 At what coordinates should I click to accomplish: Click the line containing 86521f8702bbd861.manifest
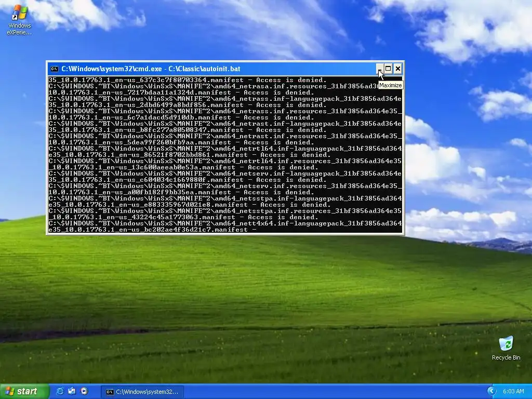[190, 155]
